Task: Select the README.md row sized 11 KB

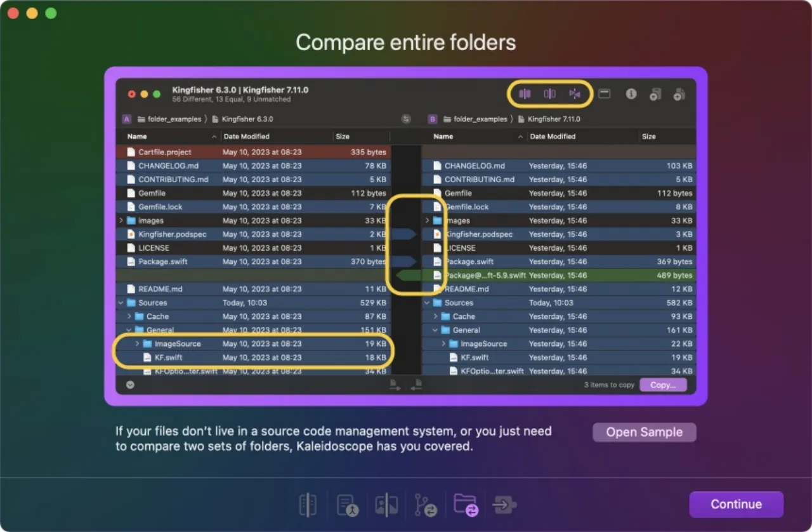Action: 253,289
